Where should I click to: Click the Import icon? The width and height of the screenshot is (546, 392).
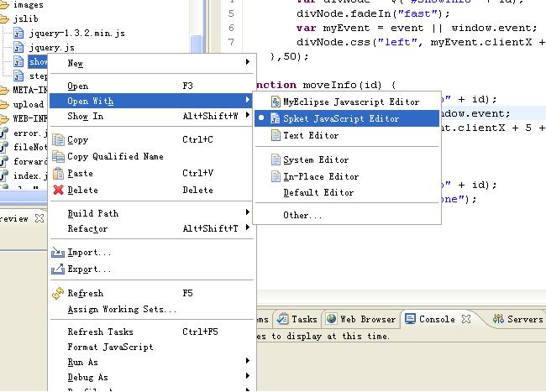tap(58, 252)
